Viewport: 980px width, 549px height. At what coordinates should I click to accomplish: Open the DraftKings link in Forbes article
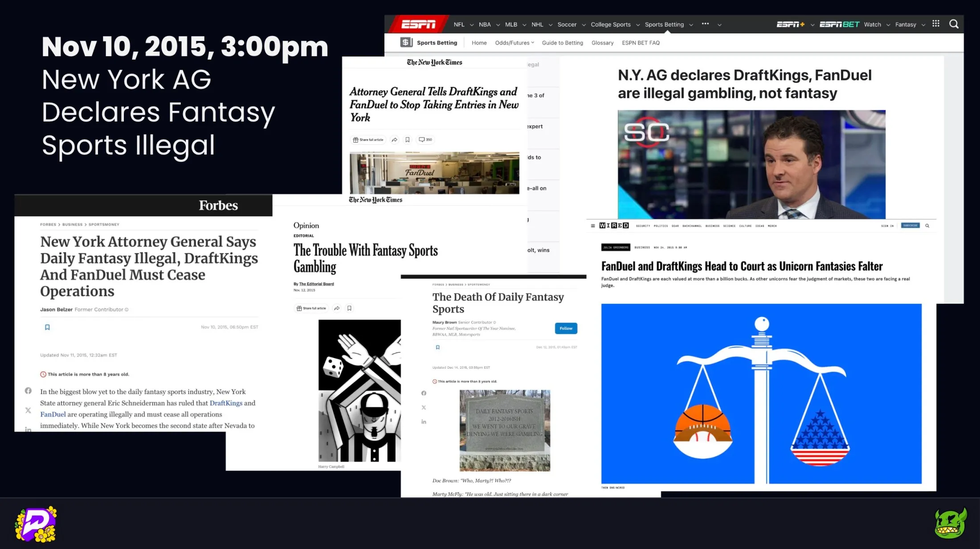226,403
